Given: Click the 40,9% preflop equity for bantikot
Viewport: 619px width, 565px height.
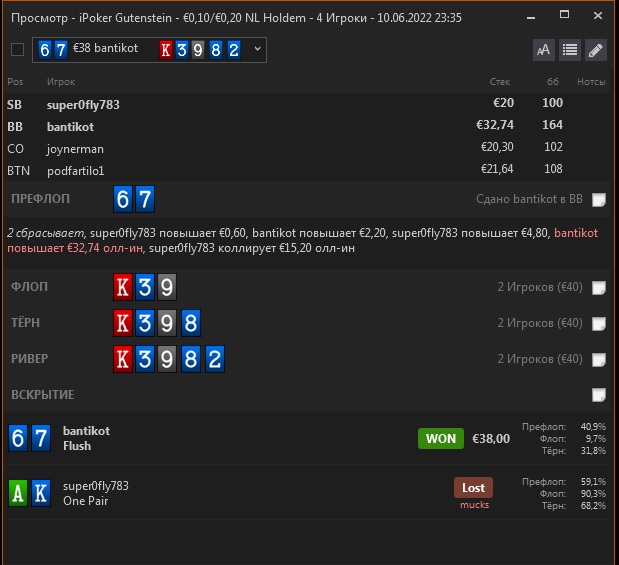Looking at the screenshot, I should [593, 427].
